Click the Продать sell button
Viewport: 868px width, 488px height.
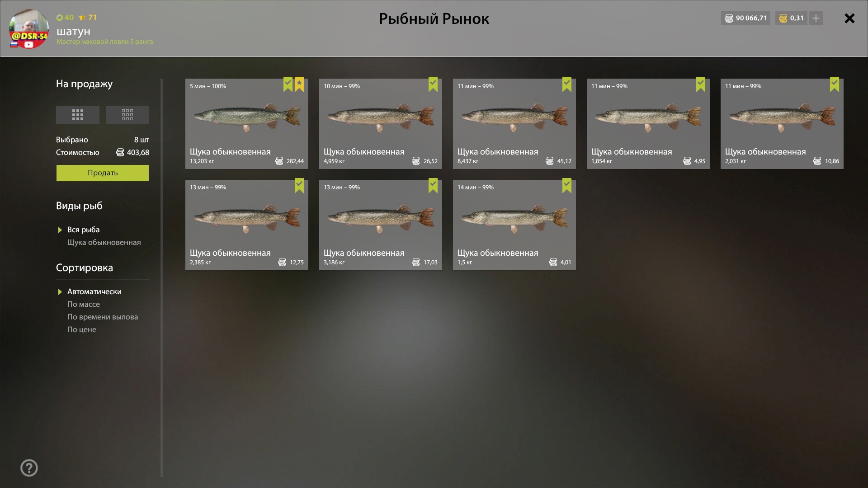click(103, 173)
